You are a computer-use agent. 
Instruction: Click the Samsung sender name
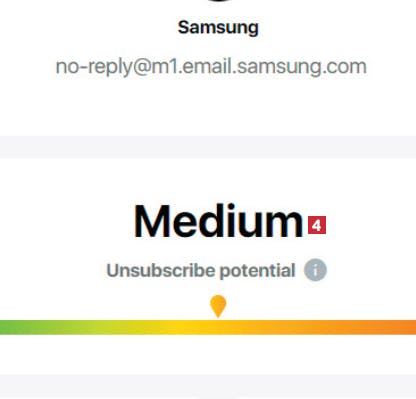[x=218, y=27]
